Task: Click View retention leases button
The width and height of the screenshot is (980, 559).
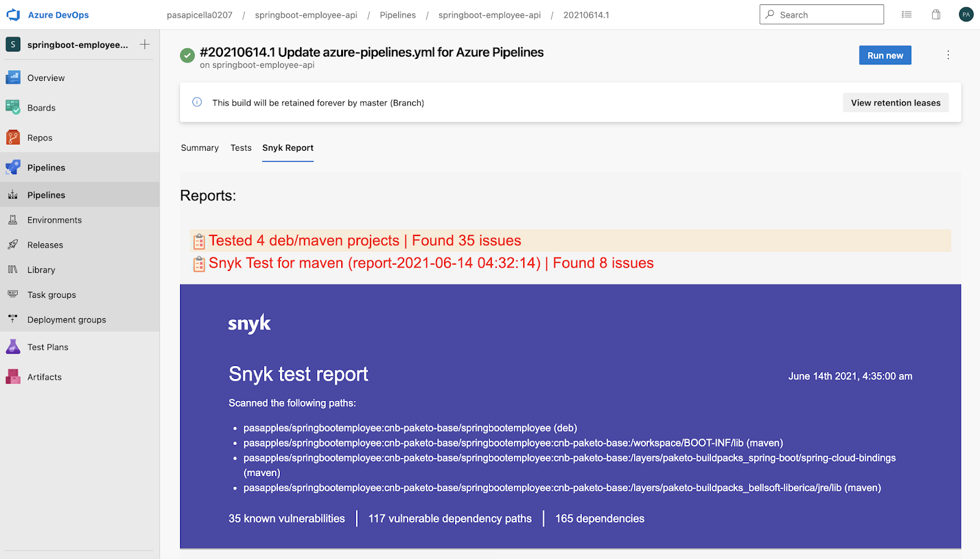Action: point(895,102)
